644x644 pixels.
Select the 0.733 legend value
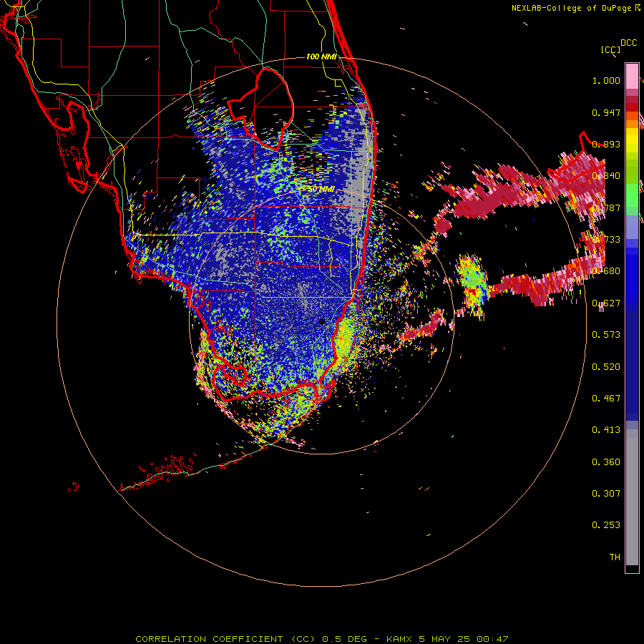[606, 240]
